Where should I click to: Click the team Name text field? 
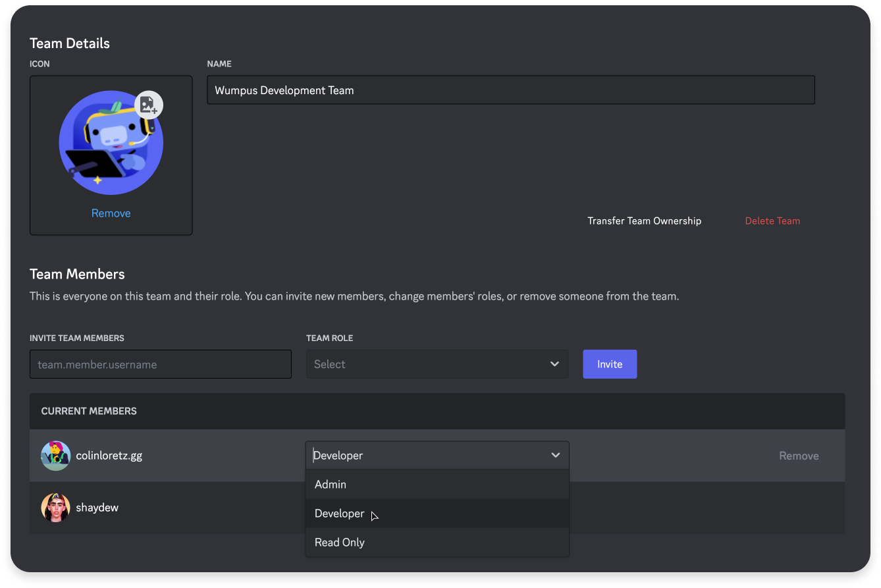point(510,90)
